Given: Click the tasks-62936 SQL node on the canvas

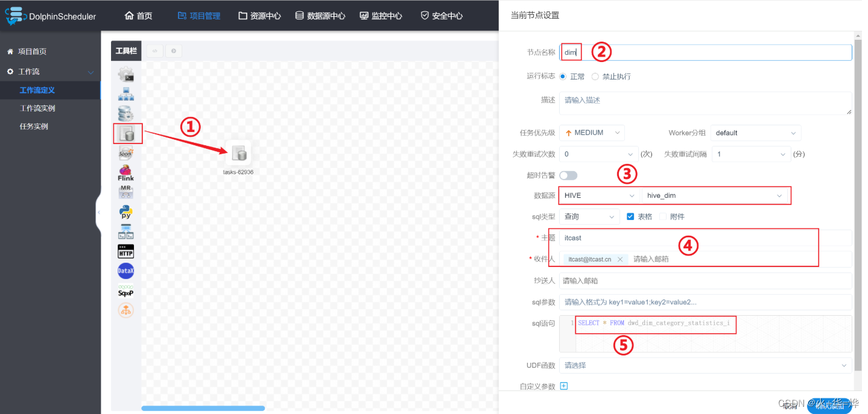Looking at the screenshot, I should coord(238,153).
